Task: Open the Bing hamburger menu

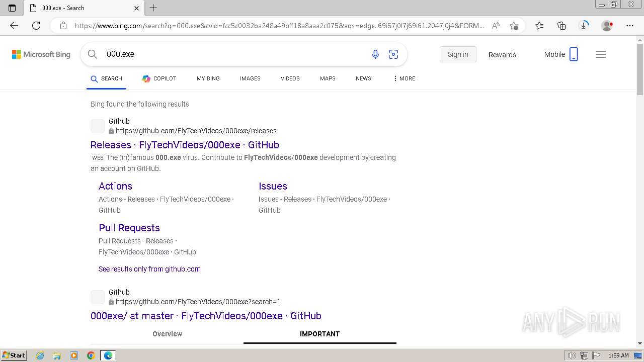Action: coord(601,54)
